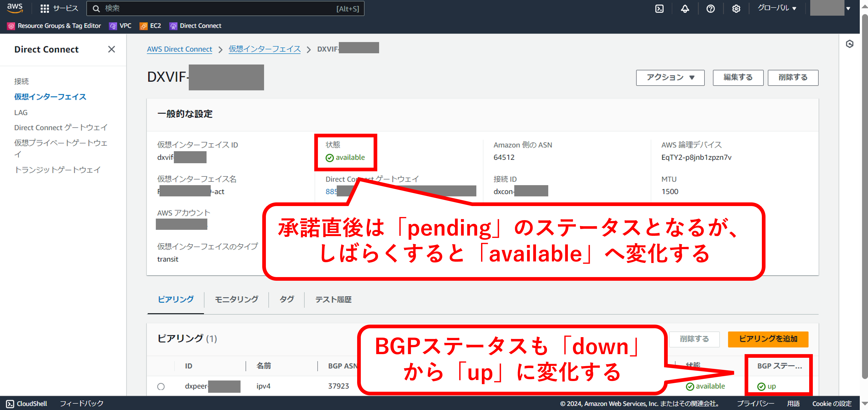The width and height of the screenshot is (868, 410).
Task: Click フィードバック in the footer
Action: (81, 404)
